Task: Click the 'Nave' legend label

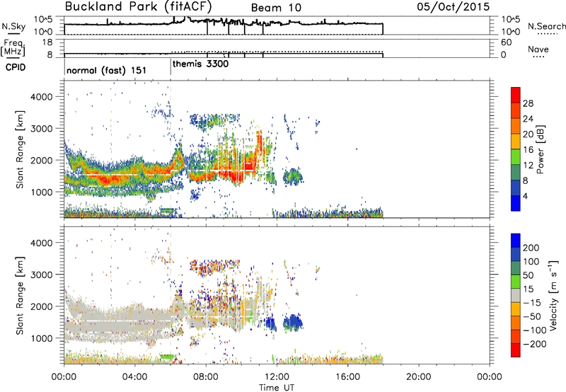Action: 538,49
